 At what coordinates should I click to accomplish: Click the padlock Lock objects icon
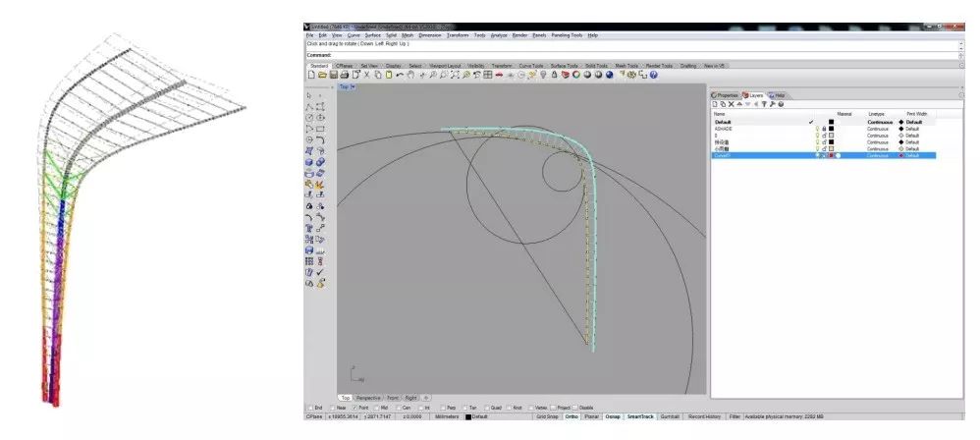(x=555, y=75)
